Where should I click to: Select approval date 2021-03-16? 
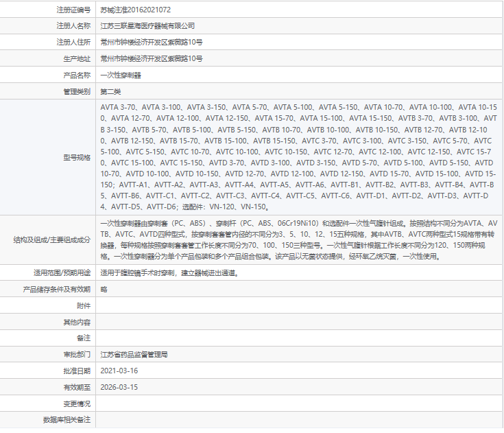[119, 371]
